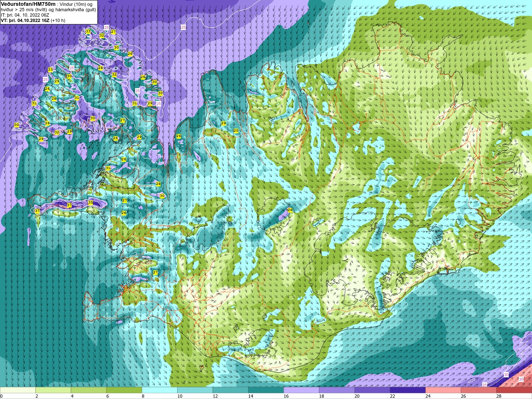Click the 0–2 m/s pale yellow legend swatch
The image size is (532, 399).
click(x=18, y=390)
